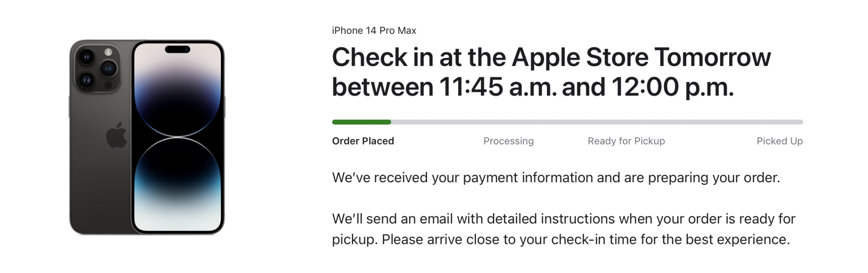Select the Ready for Pickup step

(x=626, y=141)
